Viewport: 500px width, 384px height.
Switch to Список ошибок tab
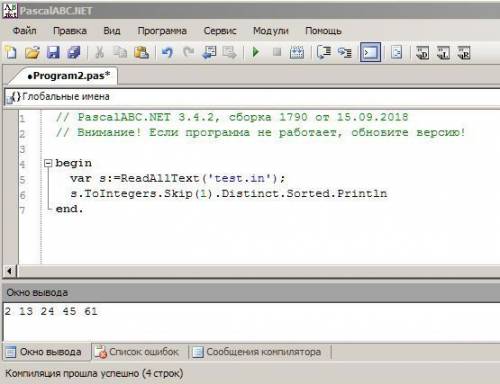tap(137, 352)
